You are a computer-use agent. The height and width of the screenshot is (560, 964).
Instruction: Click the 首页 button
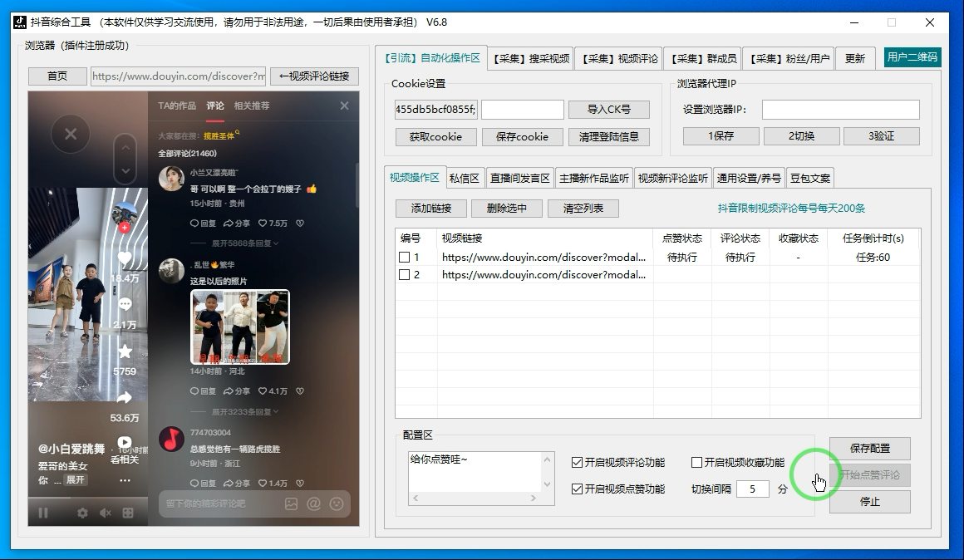(x=57, y=76)
